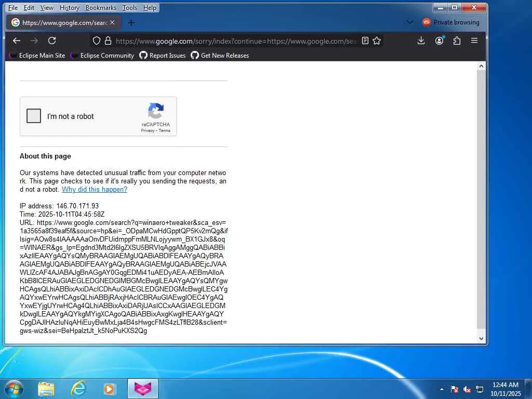Click the page scrollbar up arrow
The image size is (532, 399).
[x=481, y=66]
